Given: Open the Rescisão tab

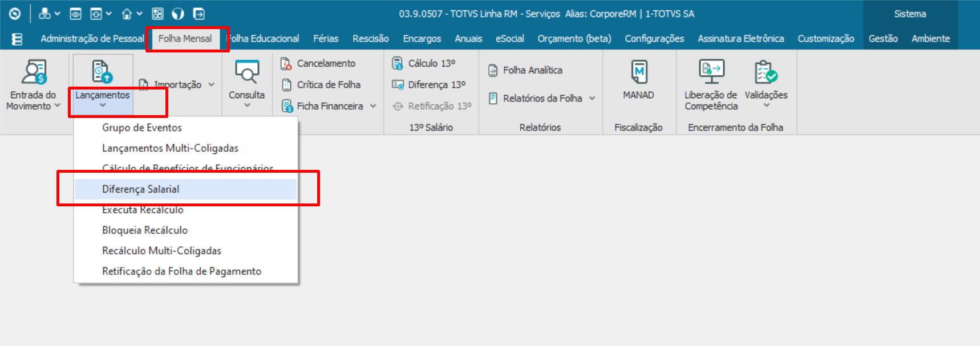Looking at the screenshot, I should [371, 39].
